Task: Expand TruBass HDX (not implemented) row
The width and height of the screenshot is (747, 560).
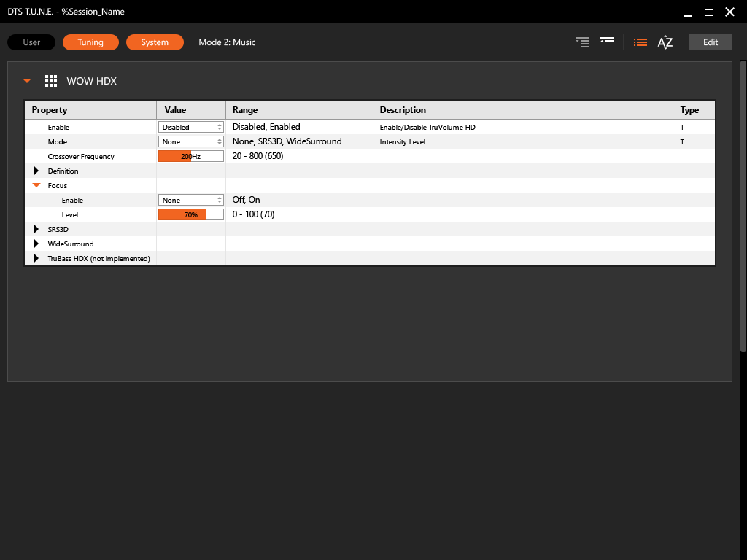Action: coord(36,259)
